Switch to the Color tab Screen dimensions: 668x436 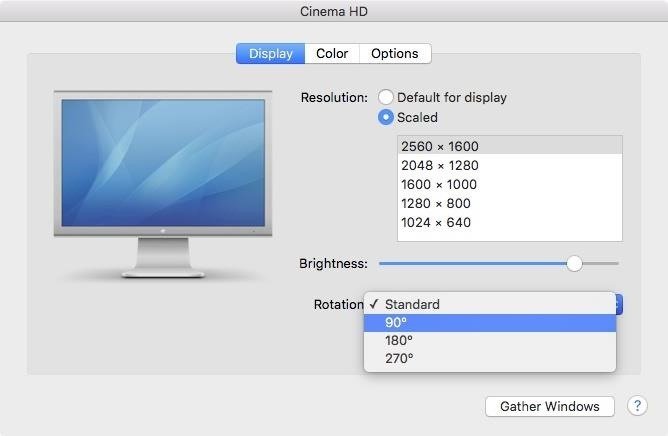coord(332,54)
